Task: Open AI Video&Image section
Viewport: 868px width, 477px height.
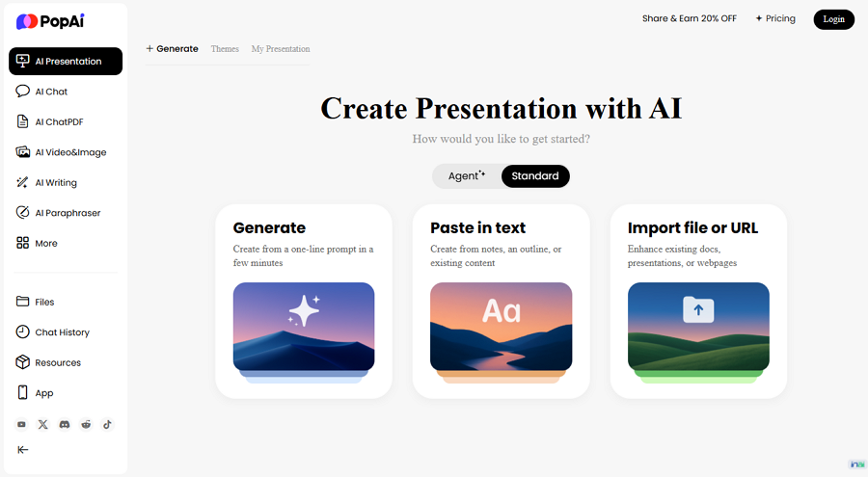Action: 70,152
